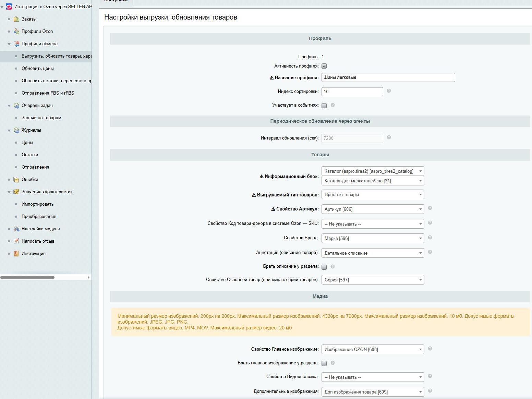Collapse the Очередь задач tree node
The width and height of the screenshot is (532, 399).
pyautogui.click(x=9, y=106)
